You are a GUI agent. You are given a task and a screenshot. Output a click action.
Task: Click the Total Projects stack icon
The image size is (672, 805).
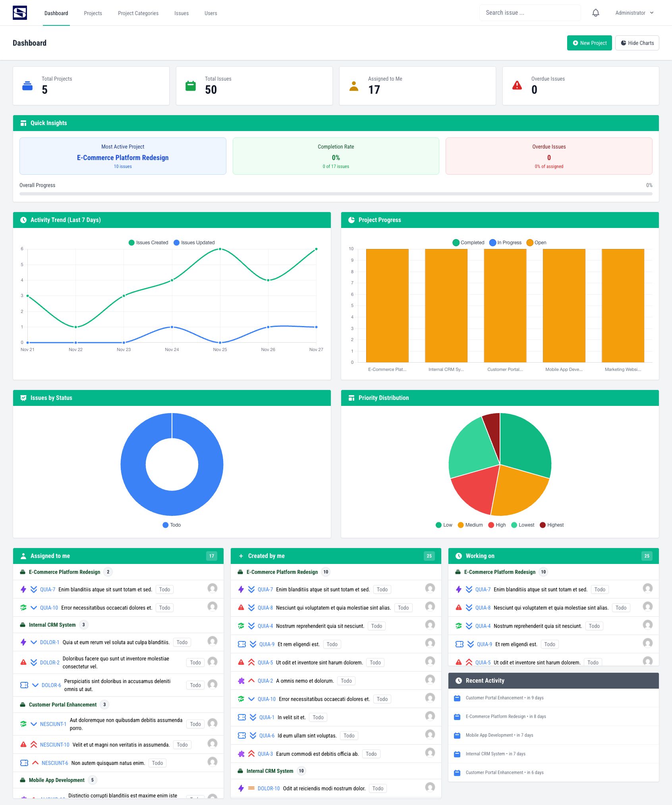[27, 85]
